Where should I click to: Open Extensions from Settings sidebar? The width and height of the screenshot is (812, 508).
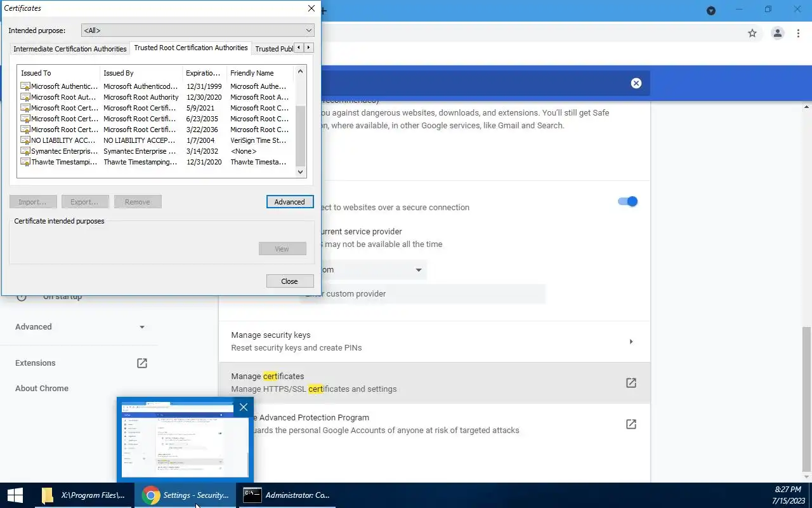pyautogui.click(x=36, y=363)
